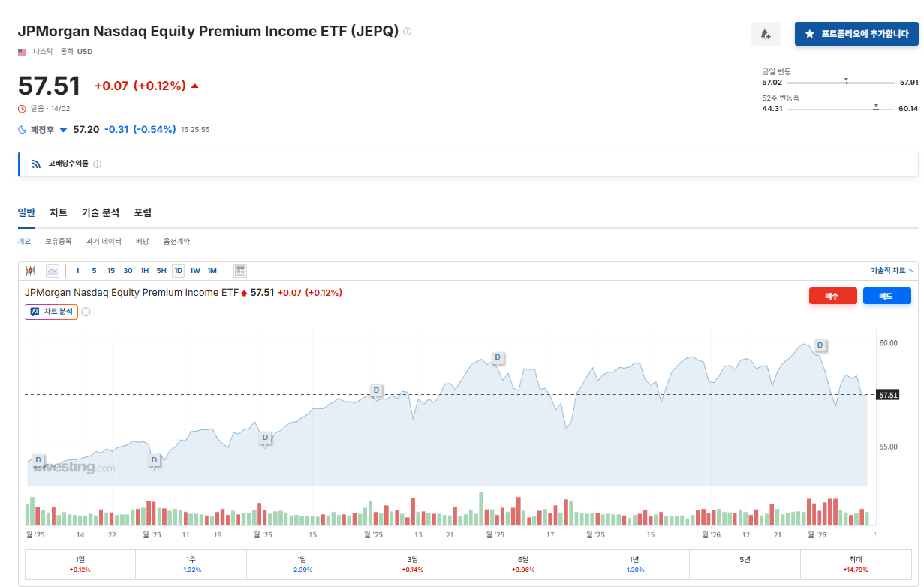
Task: Open the 기술 분석 tab
Action: pyautogui.click(x=101, y=212)
